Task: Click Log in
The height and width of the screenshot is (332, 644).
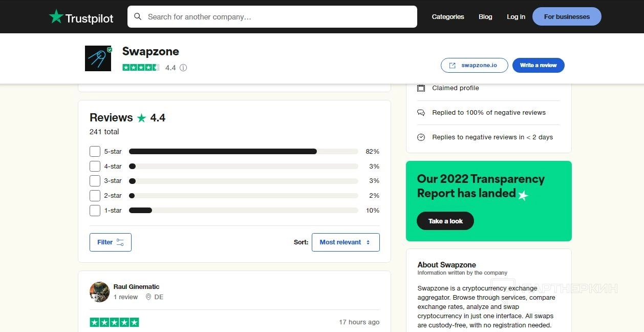Action: pos(516,17)
